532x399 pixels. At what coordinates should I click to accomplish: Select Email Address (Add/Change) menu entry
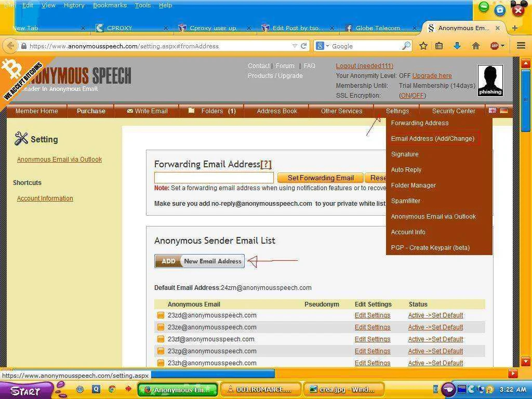click(433, 138)
